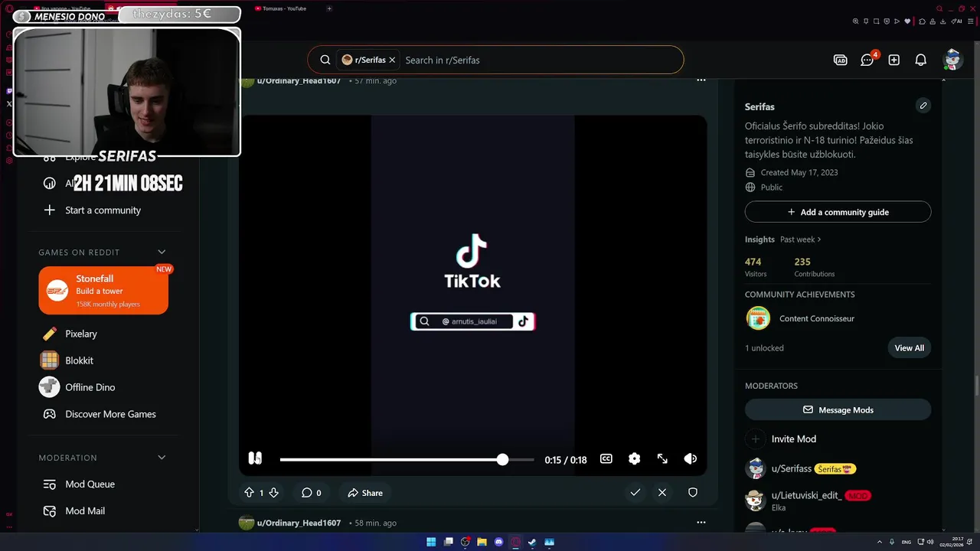Click the search magnifier icon
This screenshot has width=980, height=551.
coord(325,60)
